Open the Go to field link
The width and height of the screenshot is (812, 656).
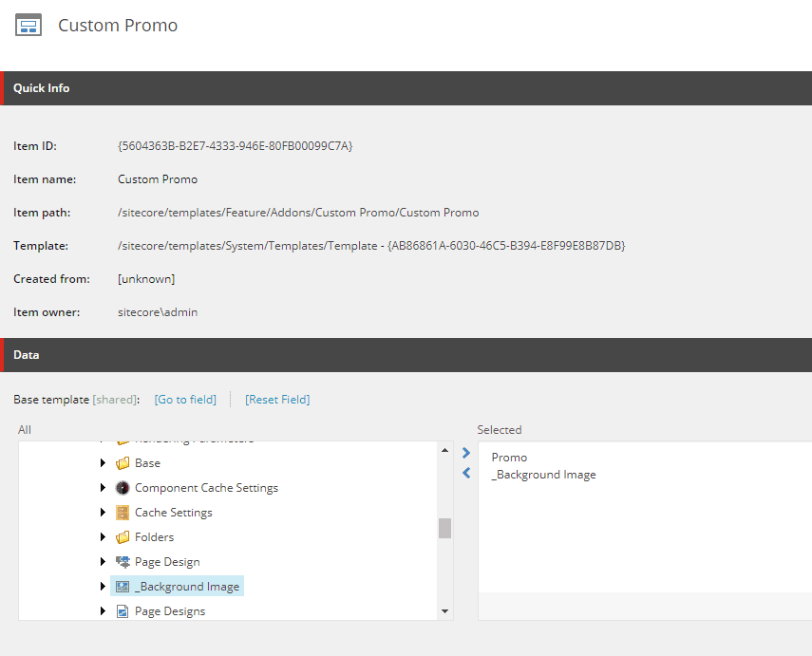tap(185, 400)
